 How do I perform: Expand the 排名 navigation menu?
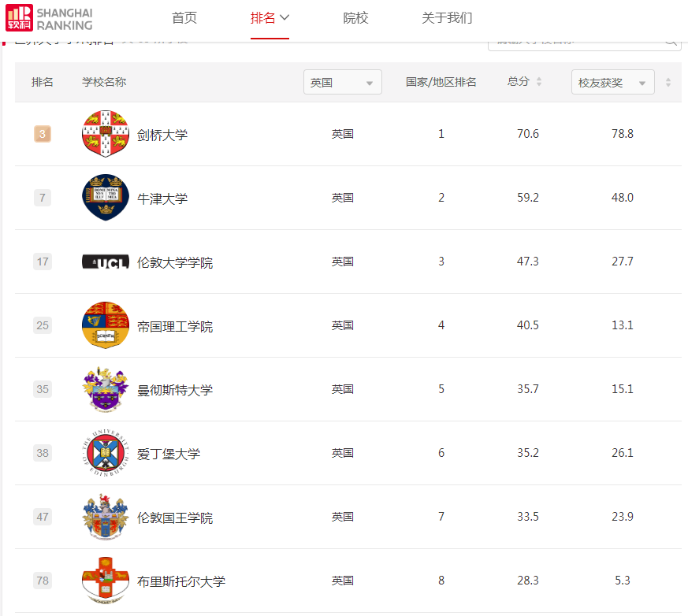270,18
